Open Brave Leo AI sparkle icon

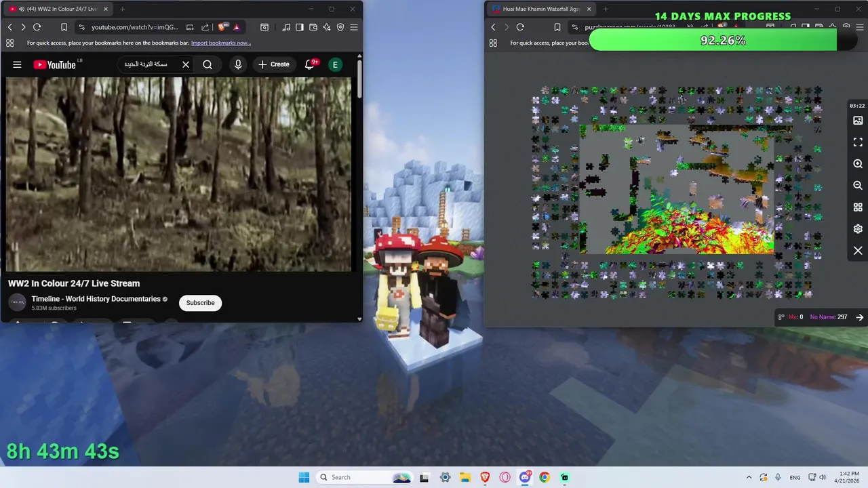pyautogui.click(x=327, y=27)
